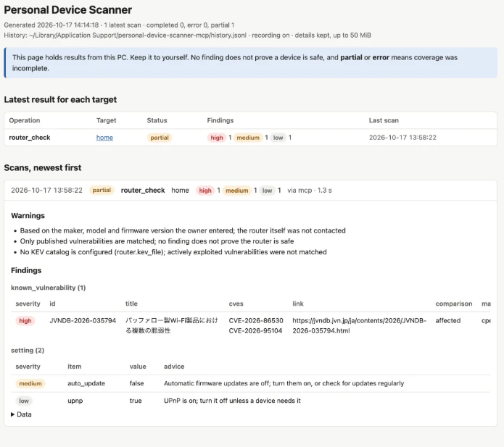This screenshot has height=447, width=504.
Task: Click the affected comparison value
Action: (448, 320)
